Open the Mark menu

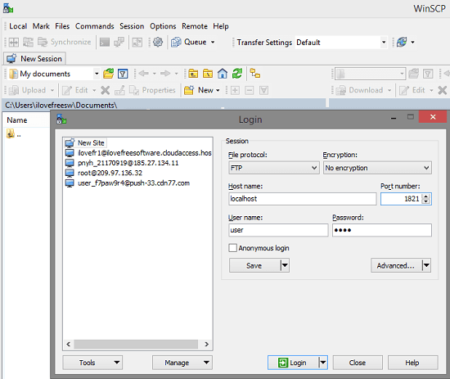click(41, 26)
